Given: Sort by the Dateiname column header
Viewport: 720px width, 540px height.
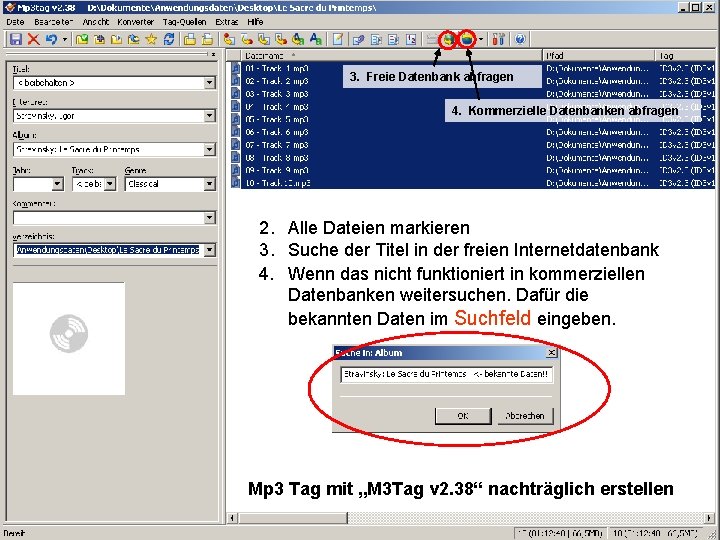Looking at the screenshot, I should tap(392, 56).
